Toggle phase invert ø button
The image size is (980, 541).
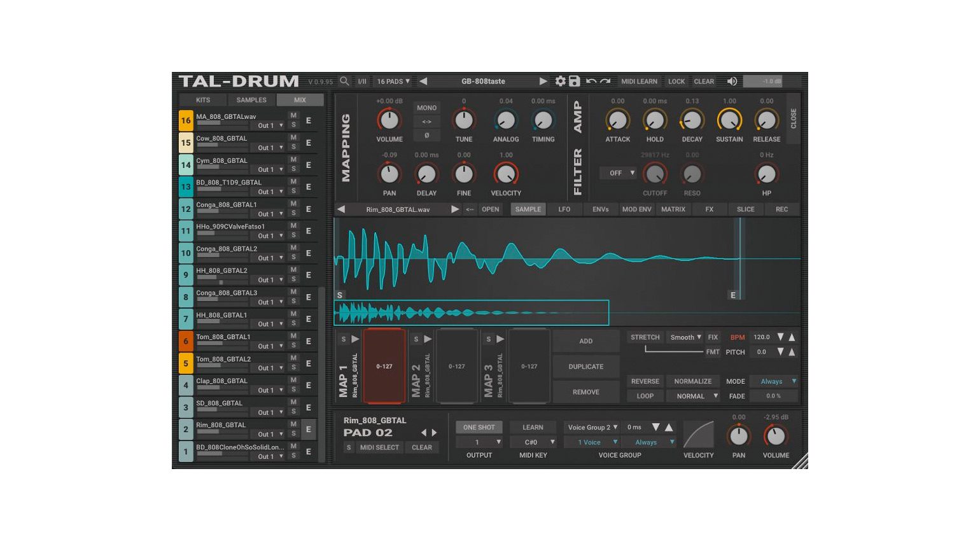[x=426, y=135]
